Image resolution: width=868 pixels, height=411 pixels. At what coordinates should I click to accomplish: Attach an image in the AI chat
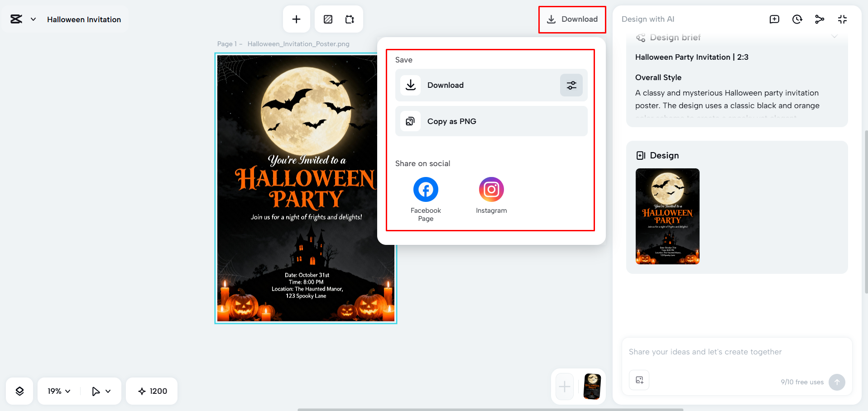639,380
